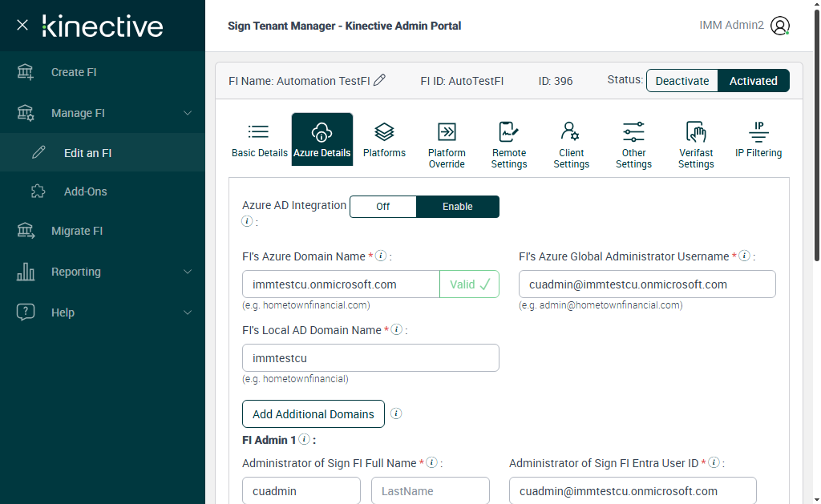821x504 pixels.
Task: Show info for Azure AD Integration
Action: [247, 221]
